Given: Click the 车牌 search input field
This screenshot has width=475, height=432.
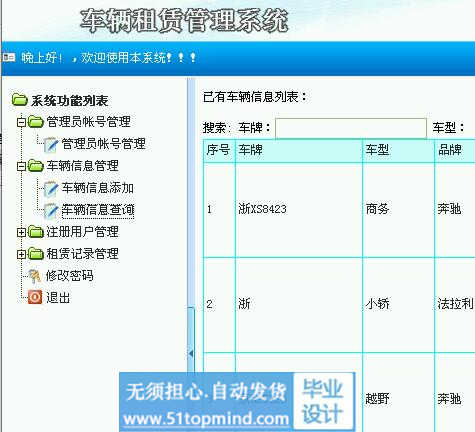Looking at the screenshot, I should point(351,128).
